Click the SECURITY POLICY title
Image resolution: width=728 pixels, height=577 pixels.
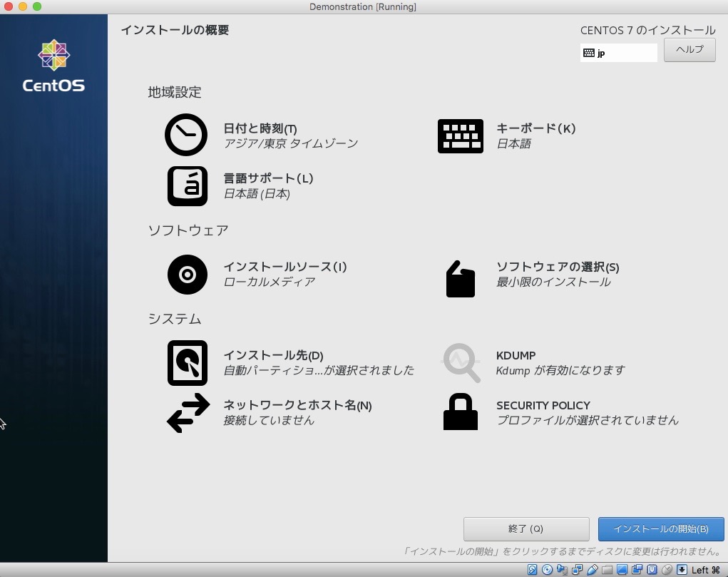543,405
